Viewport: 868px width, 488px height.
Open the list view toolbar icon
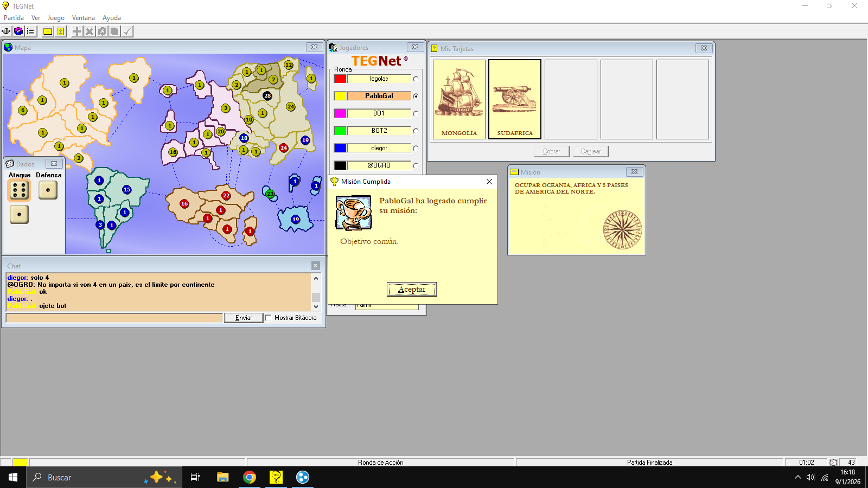point(30,31)
